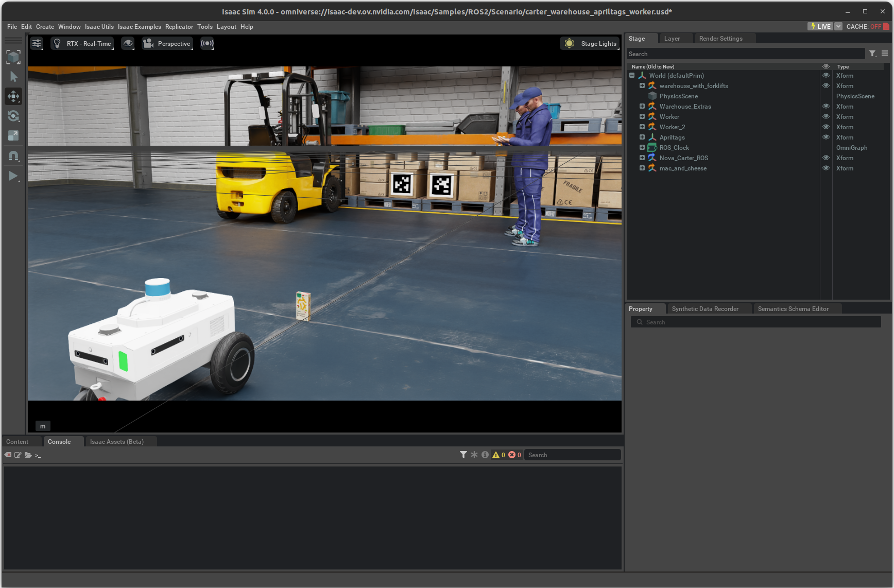The height and width of the screenshot is (588, 894).
Task: Collapse the World (defaultPrim) tree
Action: [x=632, y=75]
